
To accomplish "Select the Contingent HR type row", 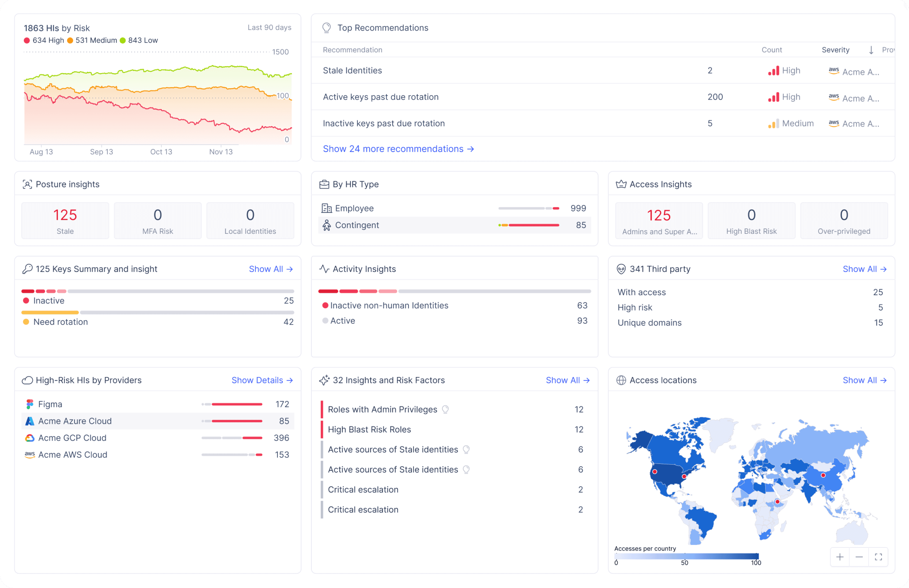I will (x=454, y=225).
